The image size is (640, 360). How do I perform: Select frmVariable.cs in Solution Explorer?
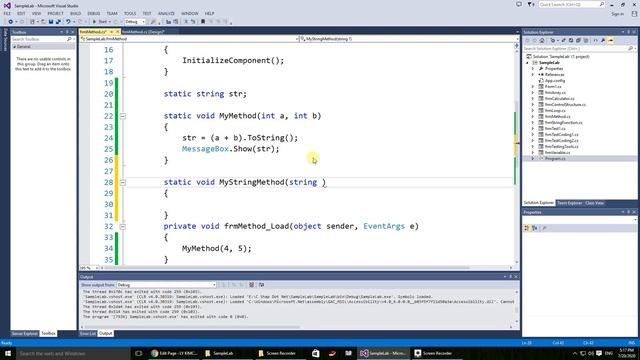pyautogui.click(x=557, y=153)
